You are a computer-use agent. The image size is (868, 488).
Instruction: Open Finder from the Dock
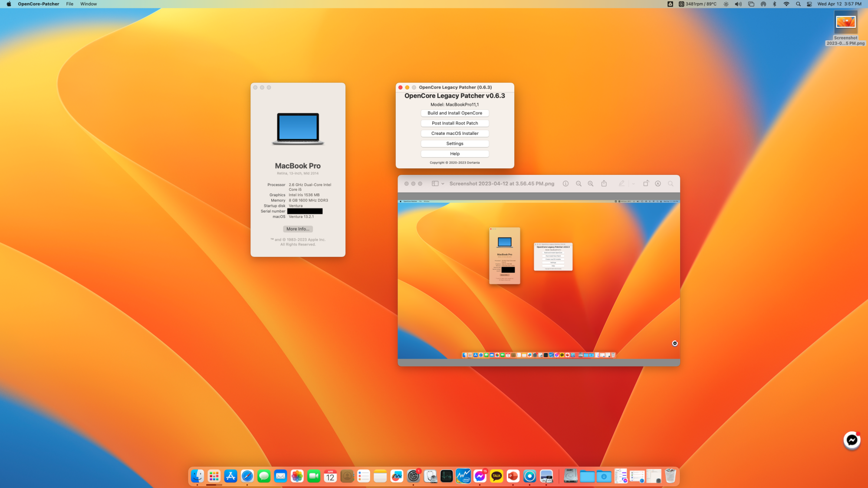pyautogui.click(x=197, y=476)
